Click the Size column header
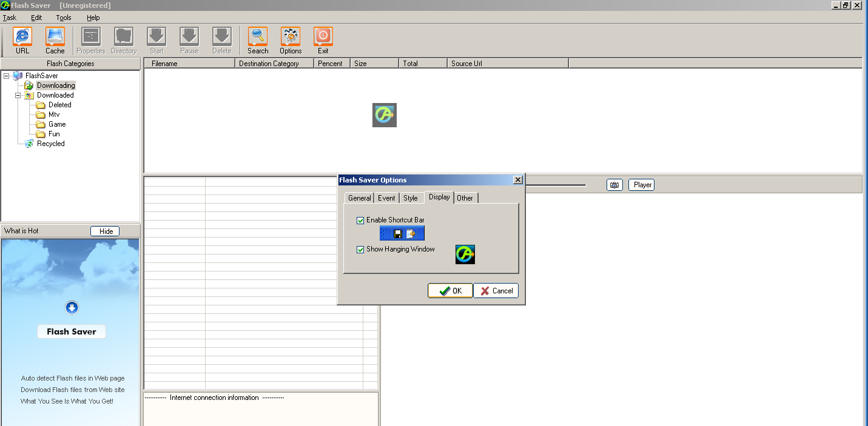This screenshot has width=868, height=426. point(374,64)
